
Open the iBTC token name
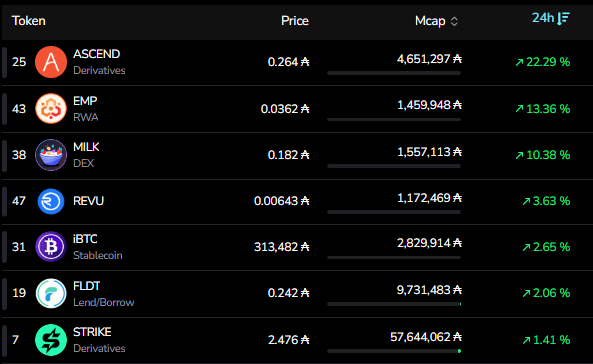click(85, 239)
